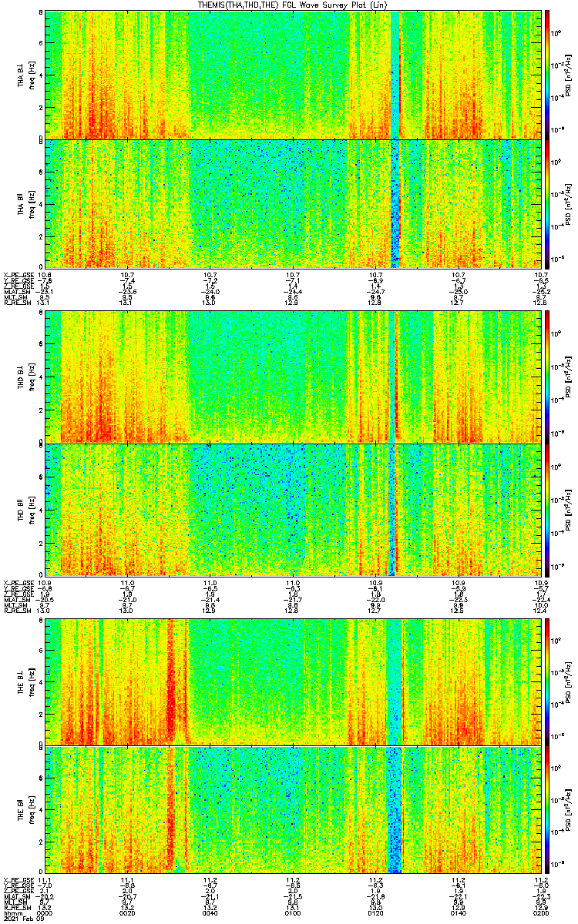The width and height of the screenshot is (578, 924).
Task: Click the 0020 time tick label
Action: (x=128, y=912)
